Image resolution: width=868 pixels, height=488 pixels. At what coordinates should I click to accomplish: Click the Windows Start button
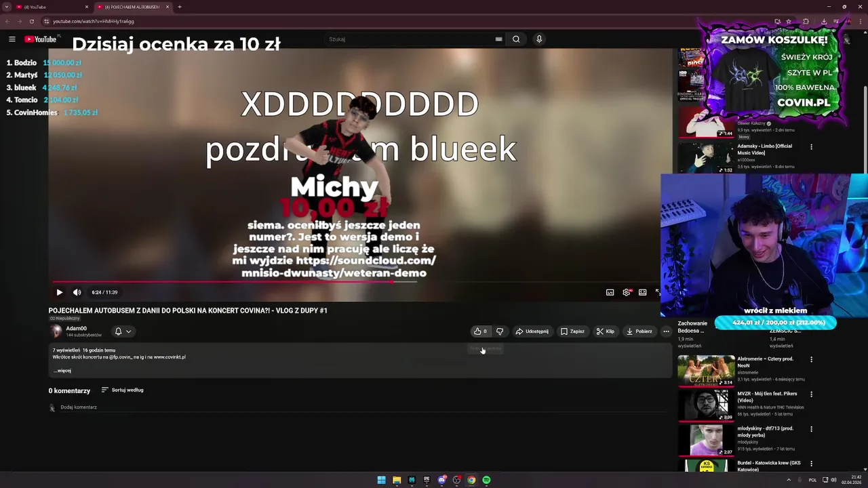[382, 480]
